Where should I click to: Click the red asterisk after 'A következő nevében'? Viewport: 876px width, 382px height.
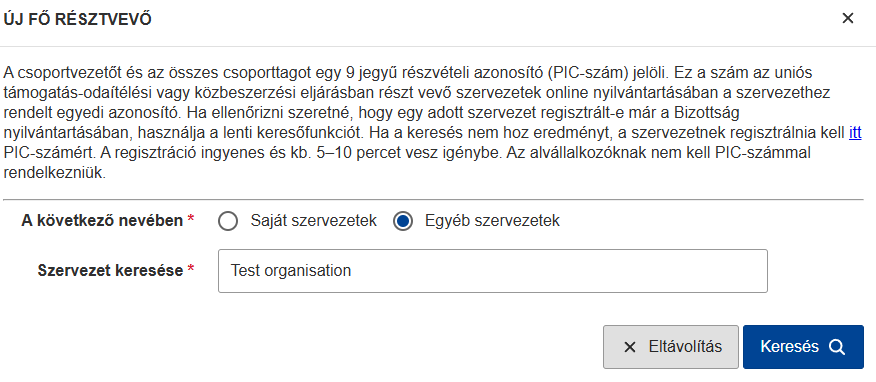coord(191,219)
